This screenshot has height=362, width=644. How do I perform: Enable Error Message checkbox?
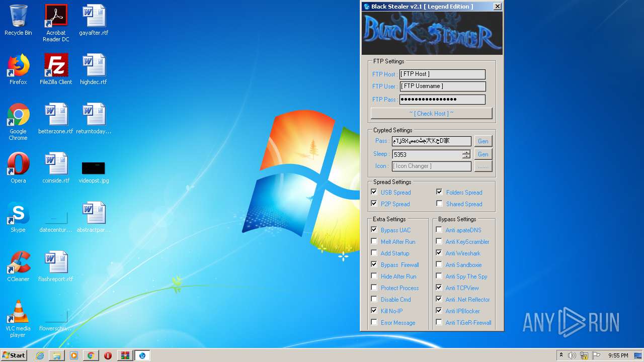pyautogui.click(x=374, y=322)
